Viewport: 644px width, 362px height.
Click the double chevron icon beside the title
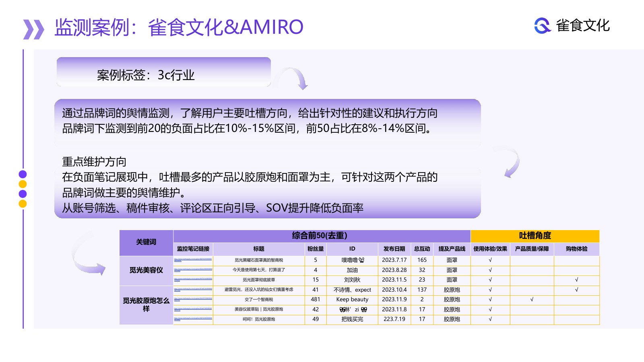pyautogui.click(x=34, y=29)
